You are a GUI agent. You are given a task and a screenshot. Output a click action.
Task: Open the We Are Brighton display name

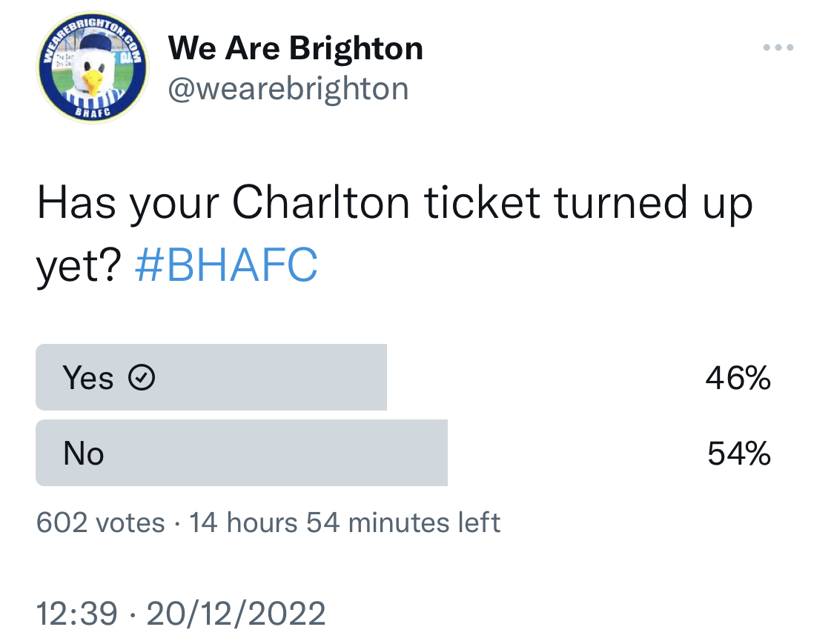[295, 48]
